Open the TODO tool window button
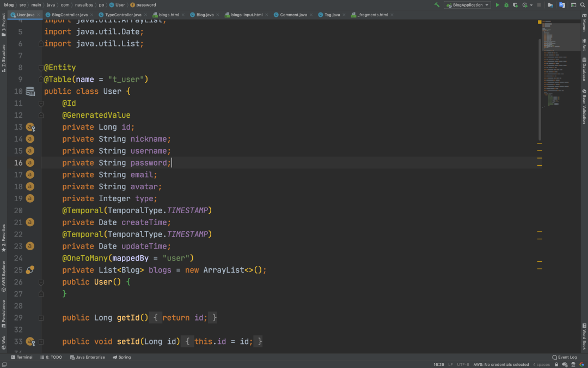Image resolution: width=588 pixels, height=368 pixels. tap(51, 357)
